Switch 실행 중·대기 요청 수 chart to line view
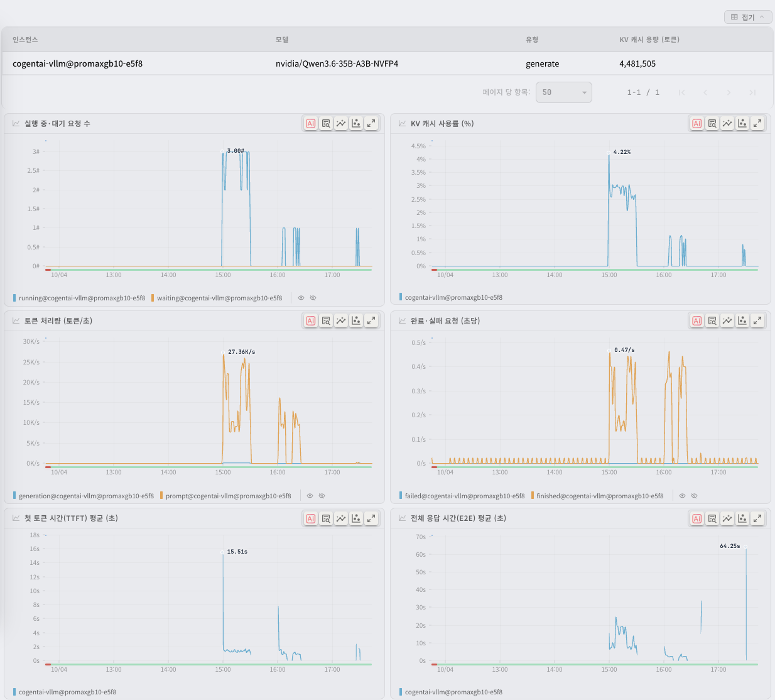This screenshot has height=700, width=775. pyautogui.click(x=341, y=123)
